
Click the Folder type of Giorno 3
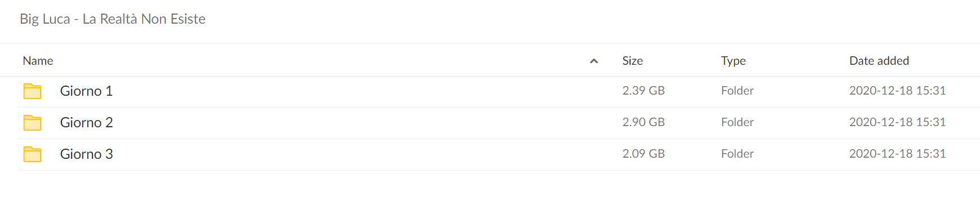[x=737, y=154]
